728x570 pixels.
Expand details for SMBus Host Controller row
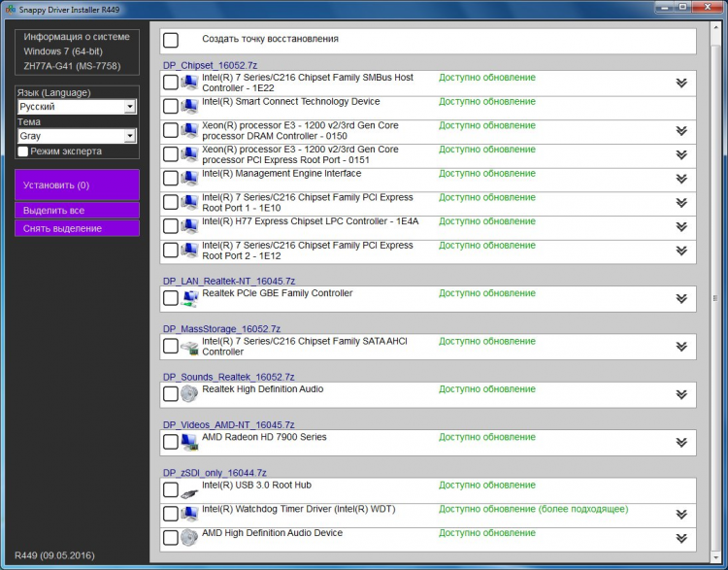tap(681, 84)
